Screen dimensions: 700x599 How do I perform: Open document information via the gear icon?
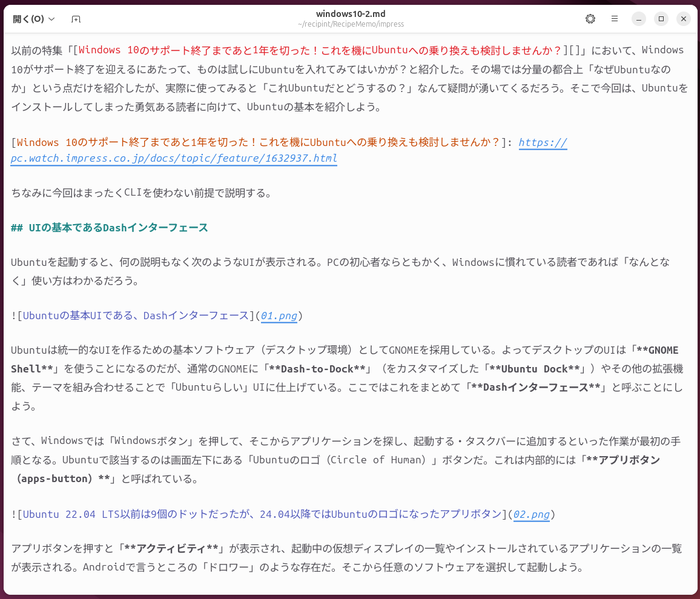[x=590, y=19]
